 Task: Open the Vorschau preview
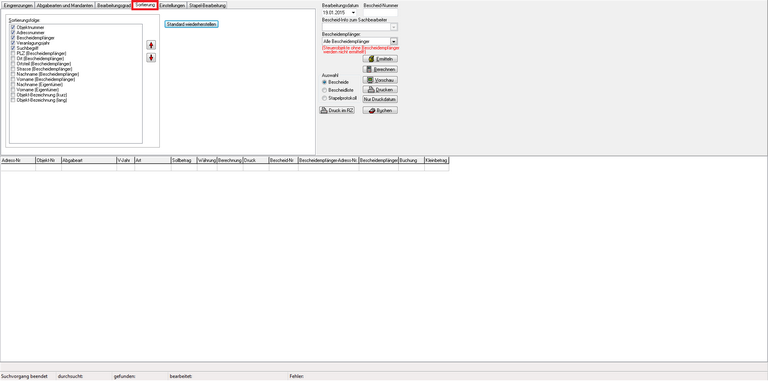[x=380, y=79]
